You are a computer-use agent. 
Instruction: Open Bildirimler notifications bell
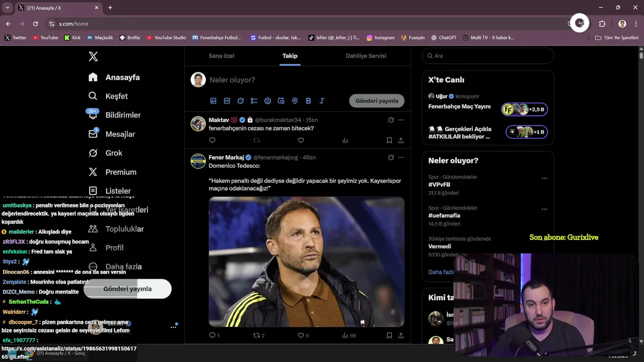(93, 115)
